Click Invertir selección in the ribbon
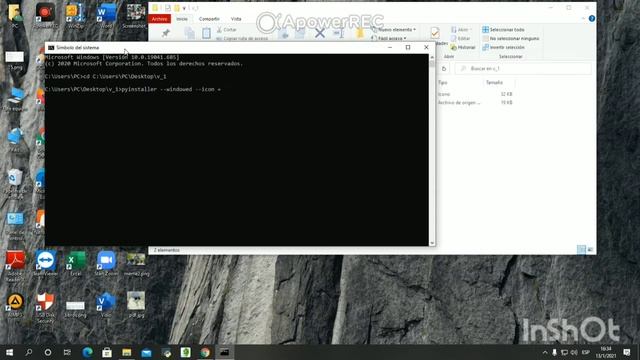Viewport: 640px width, 360px height. (503, 47)
